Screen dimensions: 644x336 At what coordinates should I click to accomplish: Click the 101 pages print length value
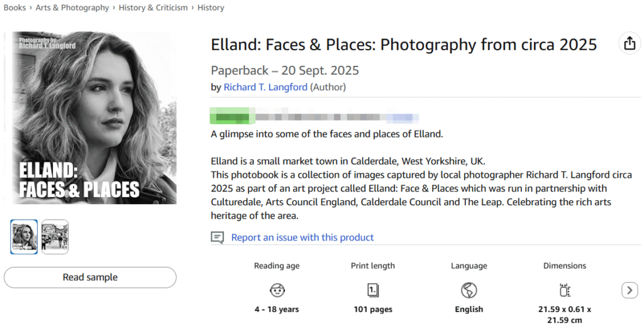click(373, 309)
